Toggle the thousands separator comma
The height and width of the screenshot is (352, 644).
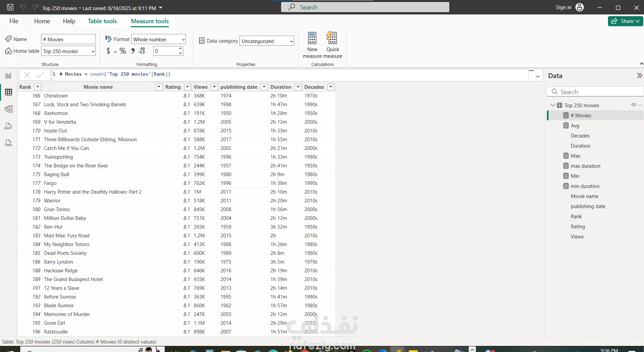pos(133,51)
